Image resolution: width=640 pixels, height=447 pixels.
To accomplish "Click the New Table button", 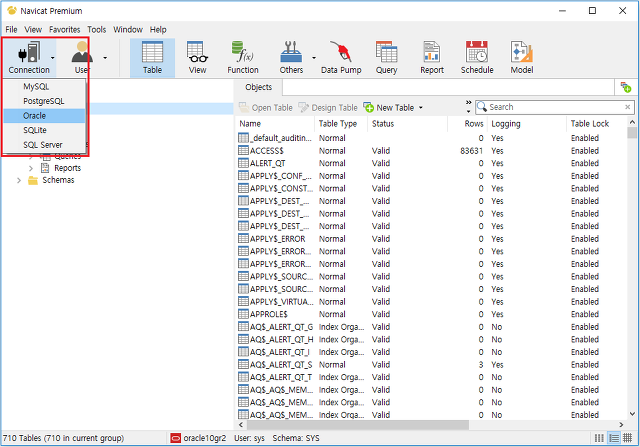I will [389, 107].
